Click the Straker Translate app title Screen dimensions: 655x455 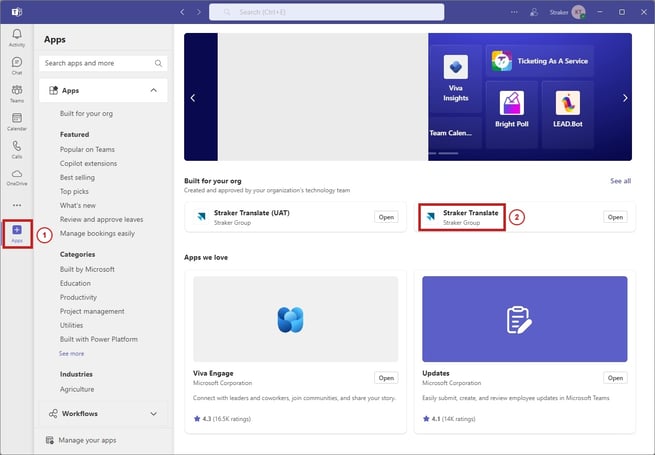[470, 213]
